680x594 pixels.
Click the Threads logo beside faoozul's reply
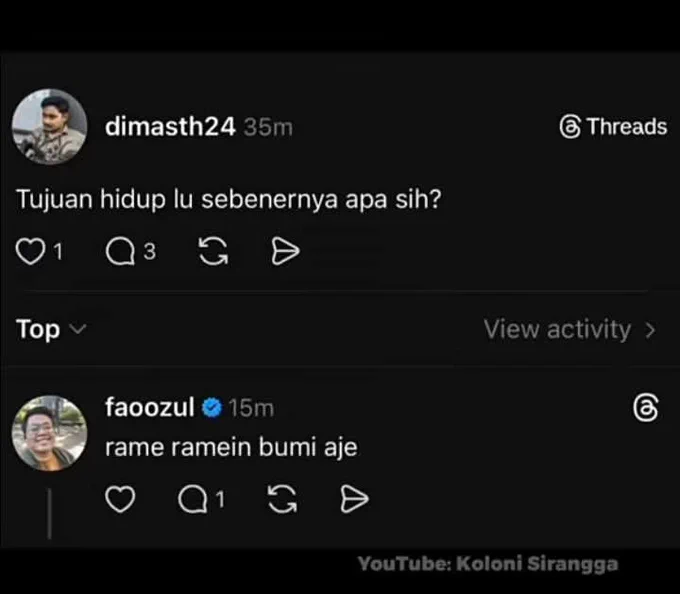(x=646, y=408)
